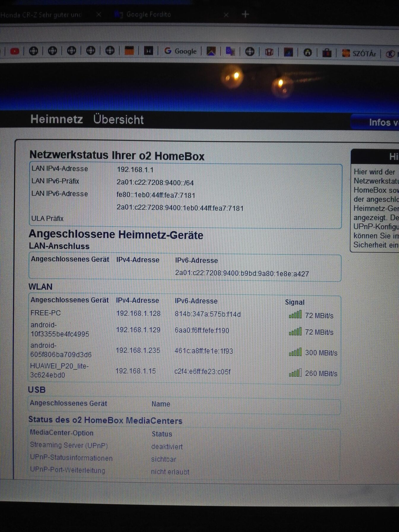Image resolution: width=399 pixels, height=532 pixels.
Task: Click IPv4 address 192.168.1.235
Action: click(138, 350)
